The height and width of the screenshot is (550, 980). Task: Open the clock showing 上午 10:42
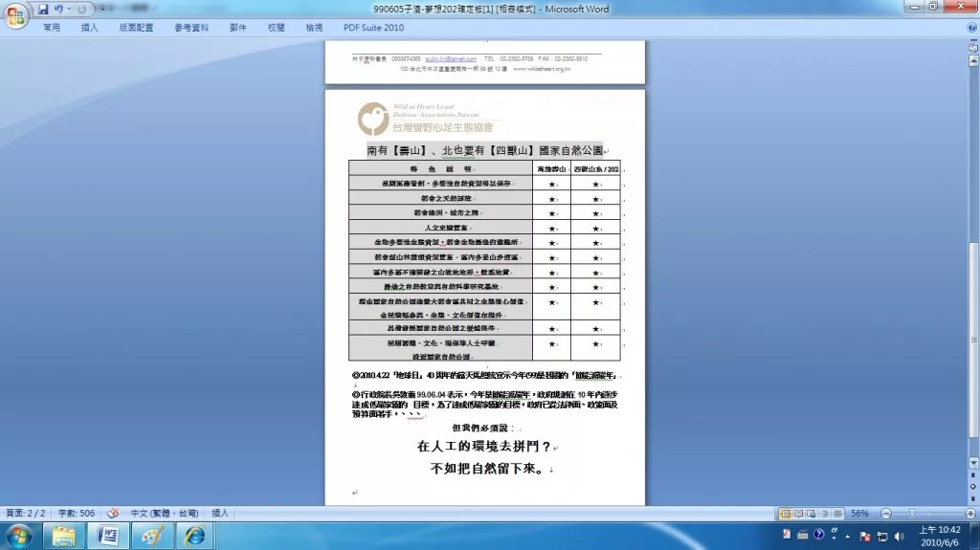940,537
